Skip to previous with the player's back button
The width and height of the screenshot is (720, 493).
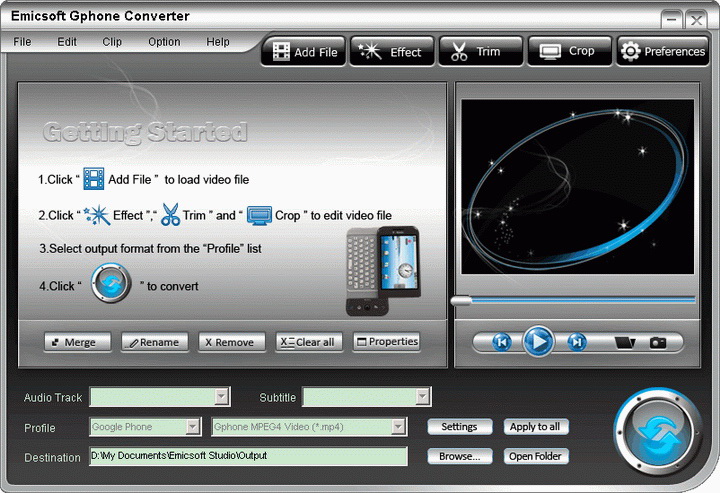coord(501,342)
